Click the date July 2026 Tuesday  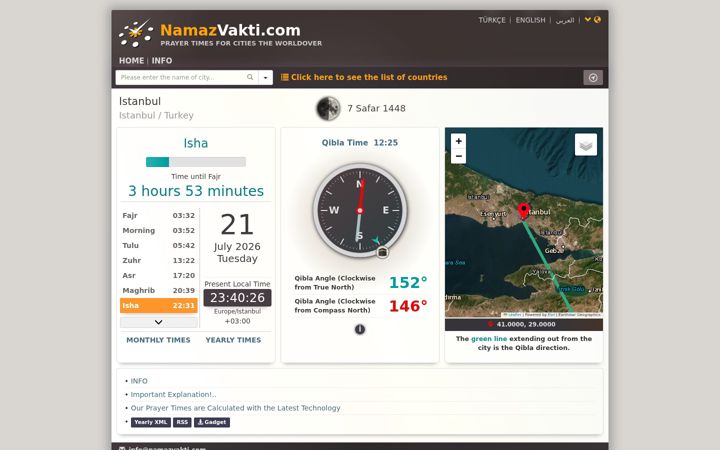pyautogui.click(x=237, y=253)
